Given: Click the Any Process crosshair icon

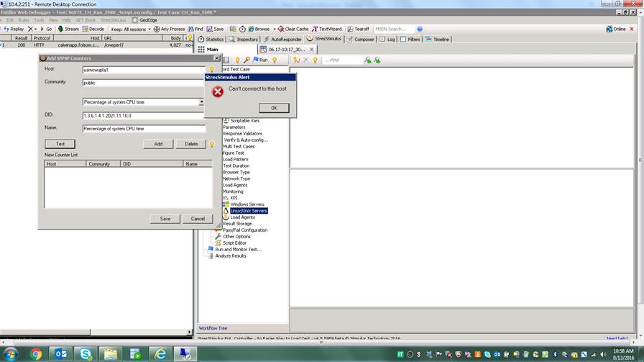Looking at the screenshot, I should 157,30.
